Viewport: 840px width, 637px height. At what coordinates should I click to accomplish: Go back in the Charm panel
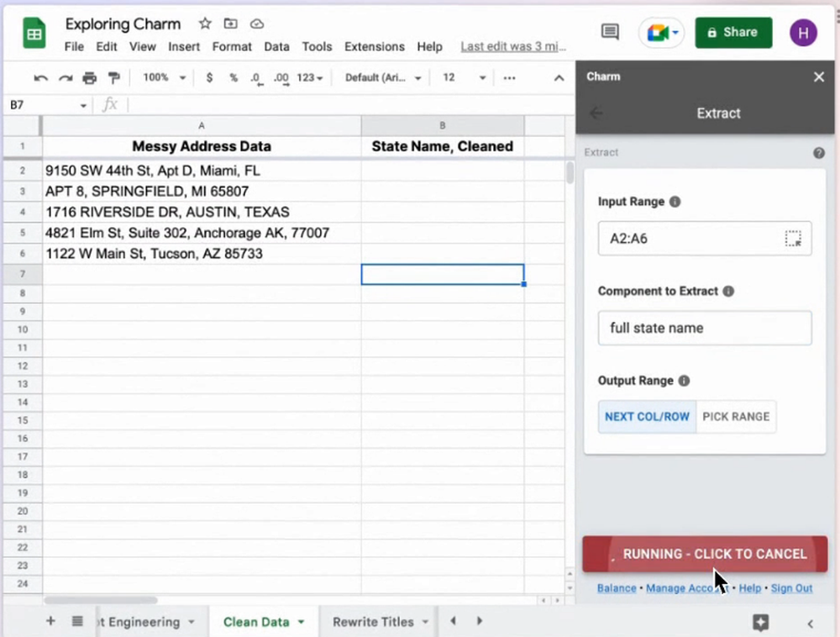tap(596, 113)
